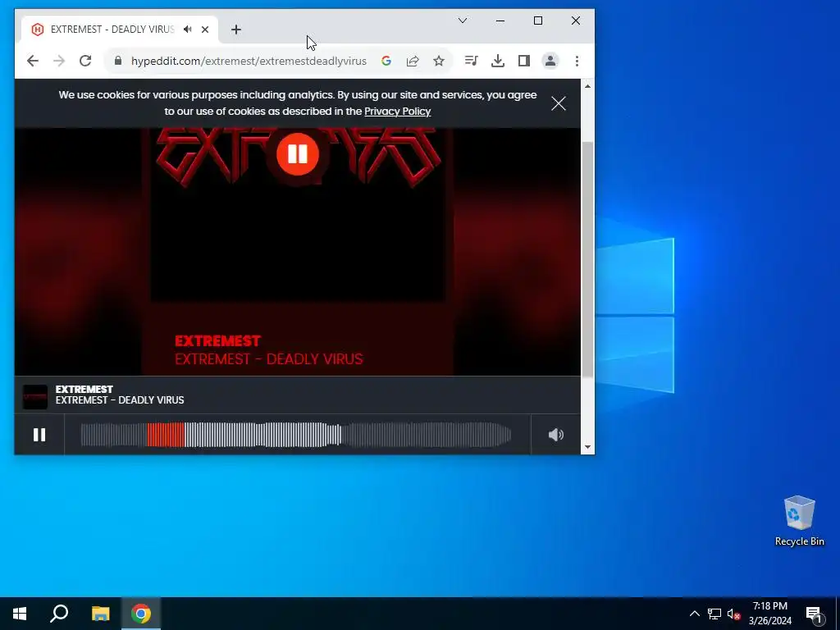Select the EXTREMEST - DEADLY VIRUS tab

tap(119, 30)
